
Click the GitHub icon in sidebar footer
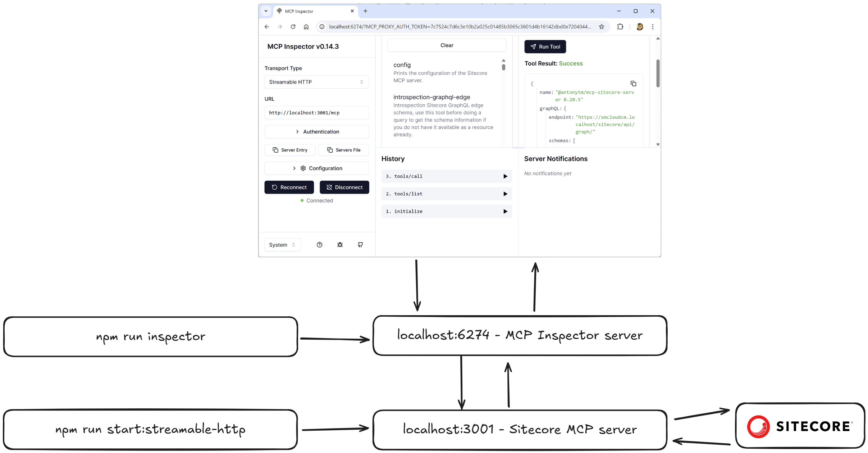pyautogui.click(x=360, y=245)
